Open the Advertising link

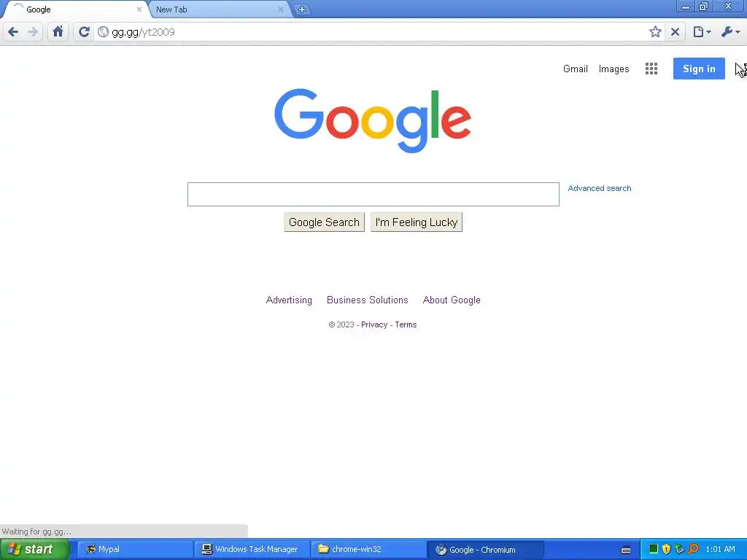289,300
